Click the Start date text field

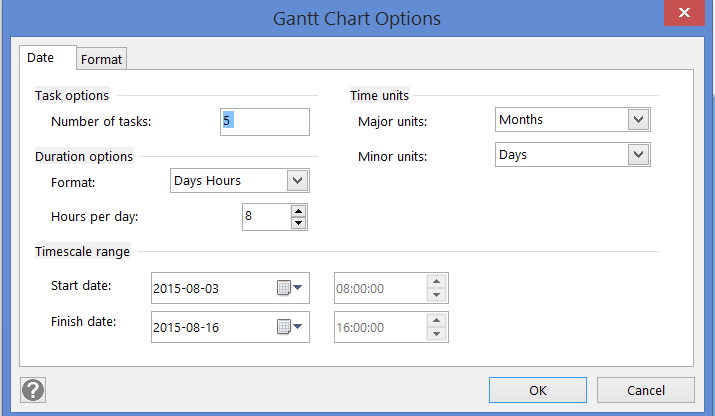coord(210,288)
